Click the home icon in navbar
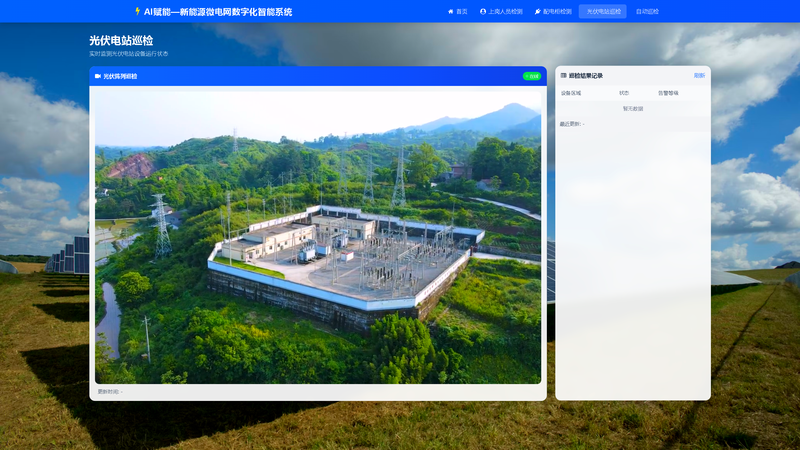 point(451,11)
